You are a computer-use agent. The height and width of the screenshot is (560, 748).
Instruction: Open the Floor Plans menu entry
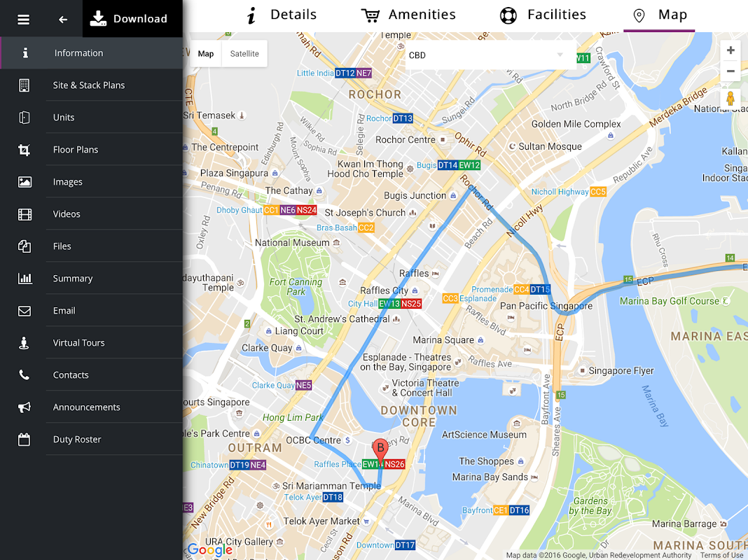(92, 150)
